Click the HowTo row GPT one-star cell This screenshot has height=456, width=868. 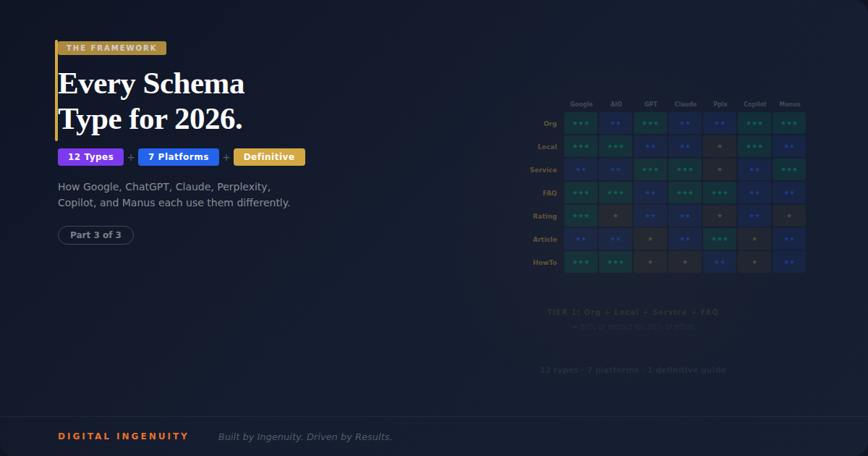(x=650, y=262)
